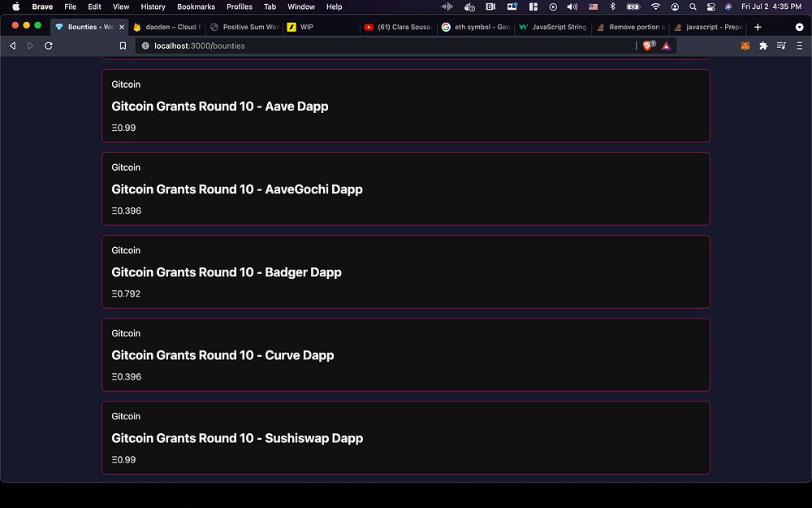Launch Siri from the menu bar

[x=728, y=7]
